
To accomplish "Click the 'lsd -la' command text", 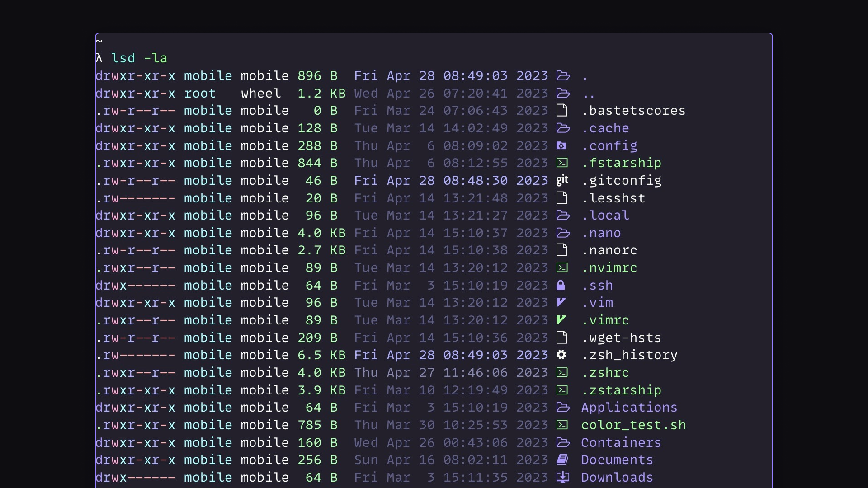I will [139, 58].
